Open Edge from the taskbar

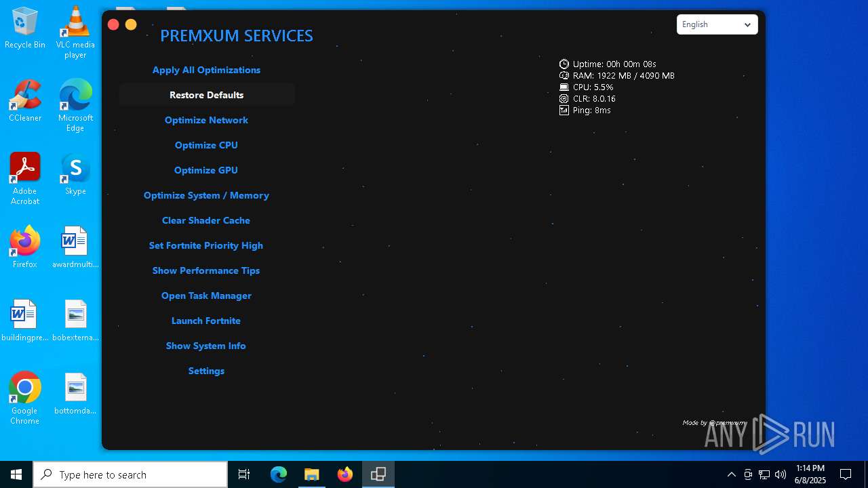[x=279, y=474]
